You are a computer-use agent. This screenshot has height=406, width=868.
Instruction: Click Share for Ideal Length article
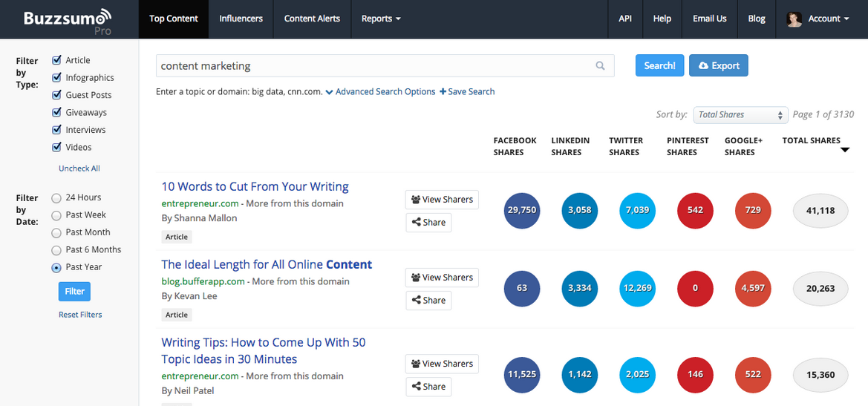tap(428, 301)
